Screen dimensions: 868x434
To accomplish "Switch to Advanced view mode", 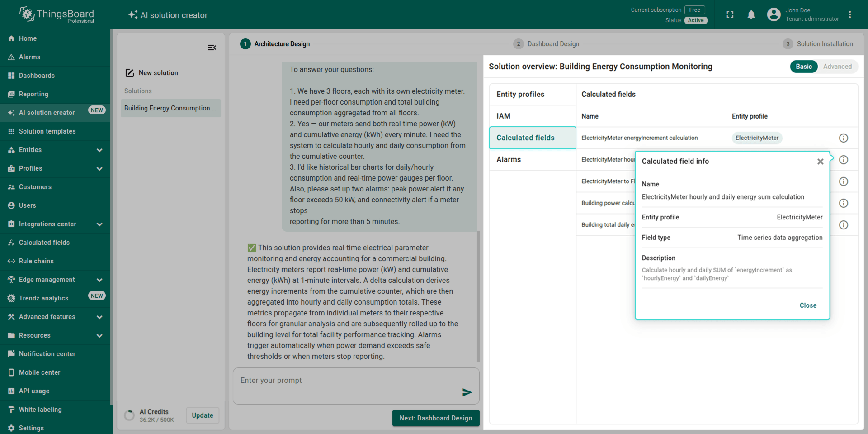I will pos(837,67).
